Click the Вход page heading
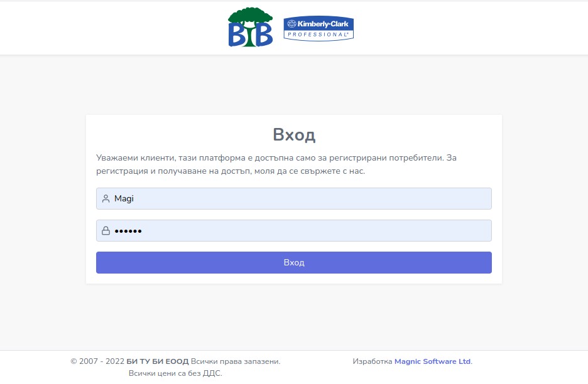This screenshot has width=588, height=384. (294, 134)
